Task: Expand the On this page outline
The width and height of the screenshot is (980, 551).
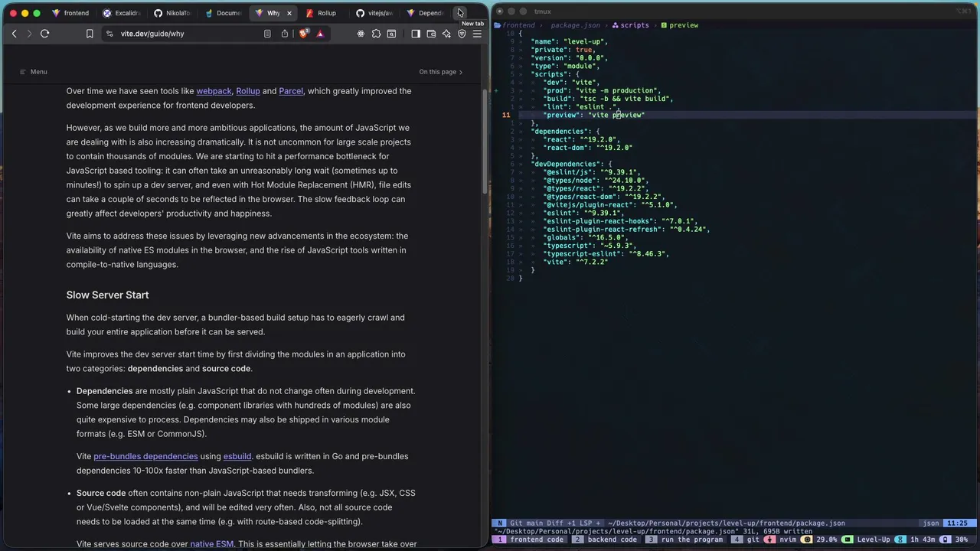Action: [440, 72]
